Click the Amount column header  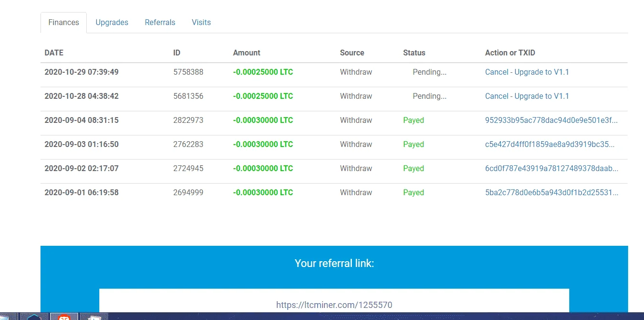(246, 53)
